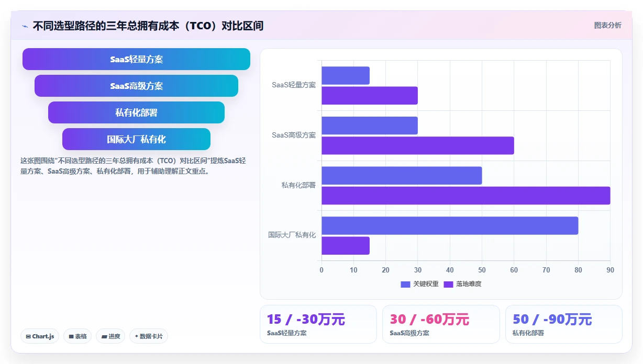Click the x-axis tick label 90

click(x=611, y=270)
